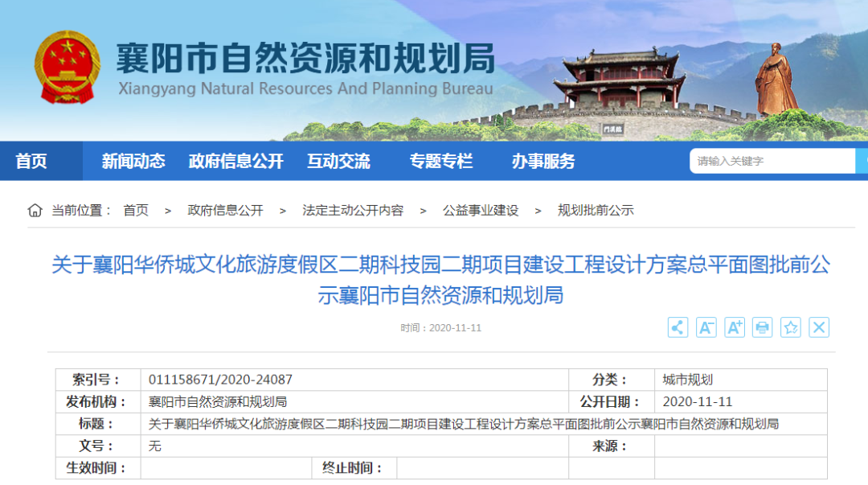Click the title text in 标题 row
868x485 pixels.
464,424
